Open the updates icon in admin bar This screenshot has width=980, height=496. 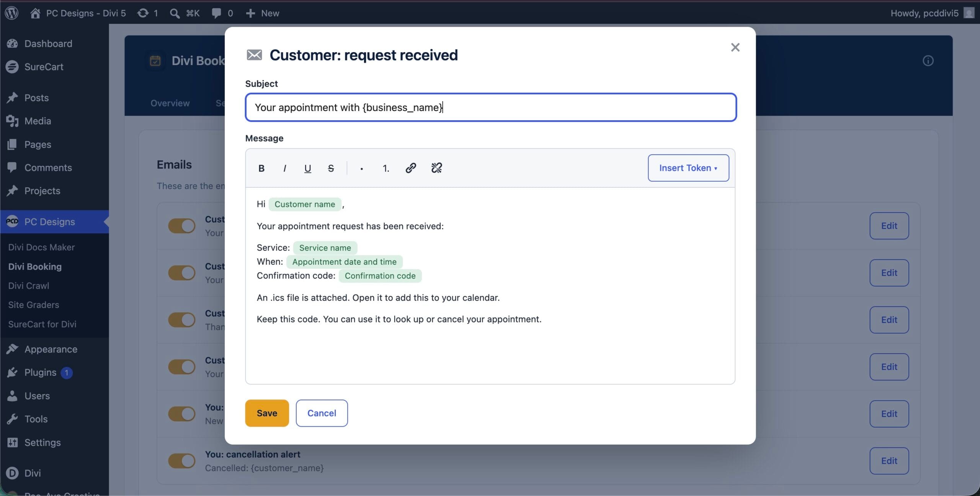(x=147, y=13)
